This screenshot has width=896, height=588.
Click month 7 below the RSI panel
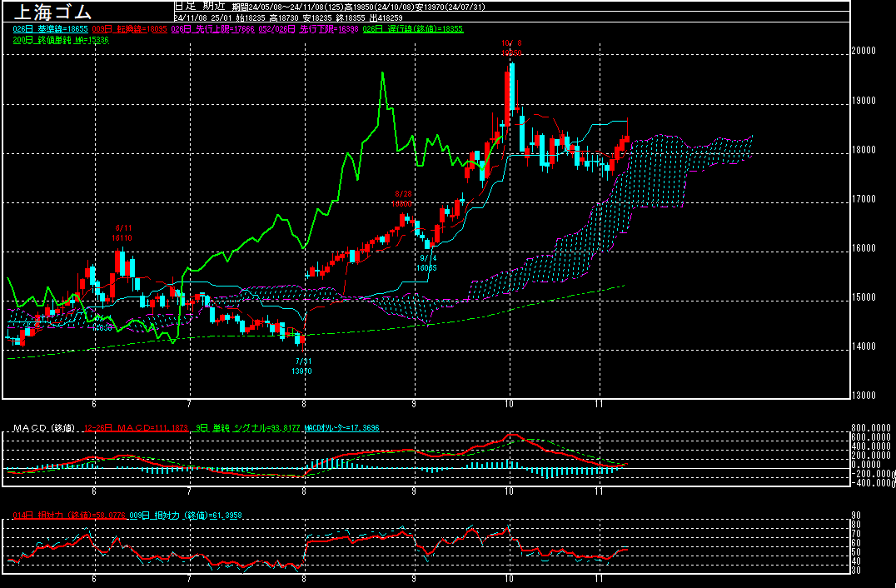coord(188,579)
